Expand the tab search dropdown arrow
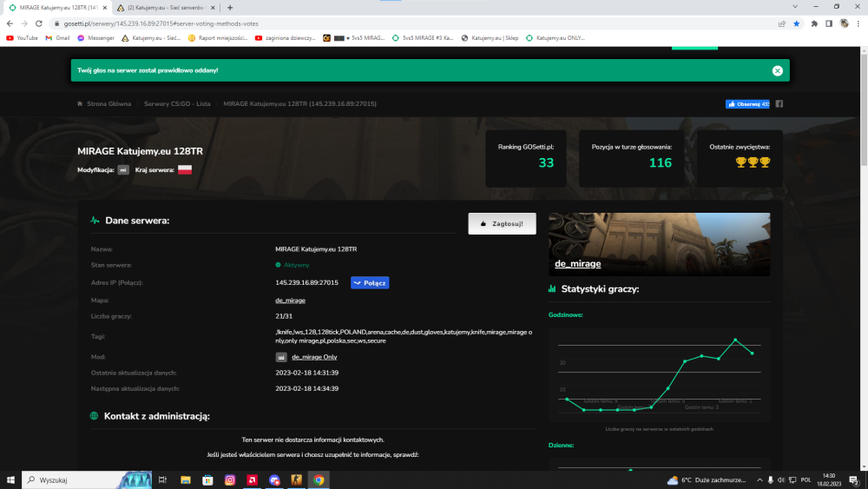868x489 pixels. coord(795,7)
